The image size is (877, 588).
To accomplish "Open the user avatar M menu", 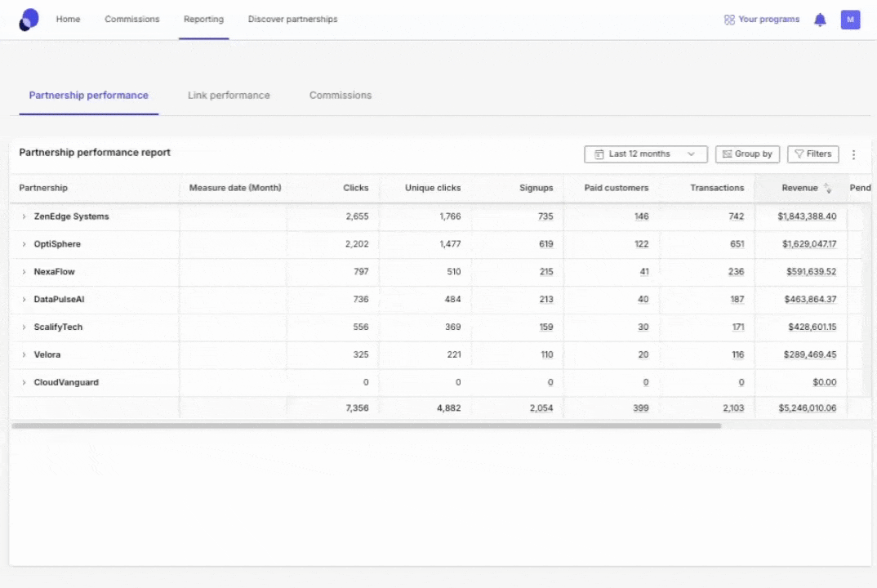I will [x=850, y=20].
